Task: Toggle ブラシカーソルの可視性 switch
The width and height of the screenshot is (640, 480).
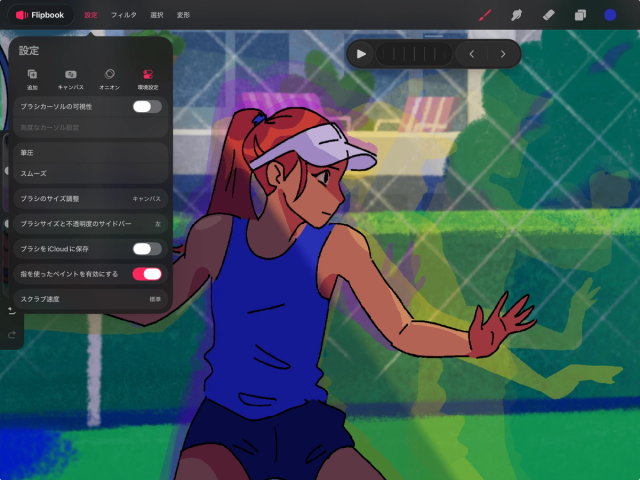Action: click(147, 107)
